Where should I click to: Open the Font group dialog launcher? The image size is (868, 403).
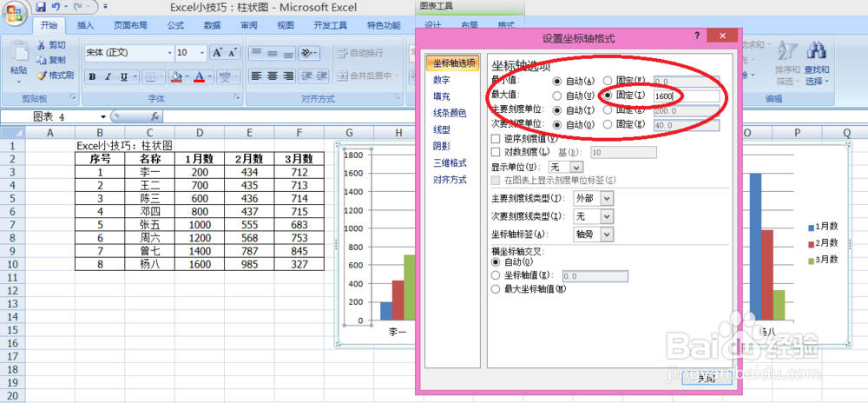237,98
